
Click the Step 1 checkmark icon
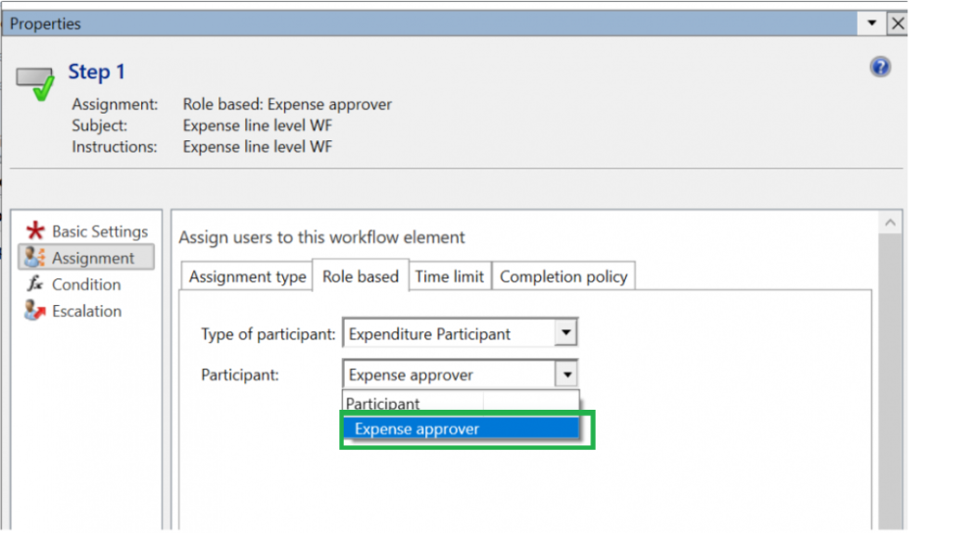click(38, 84)
